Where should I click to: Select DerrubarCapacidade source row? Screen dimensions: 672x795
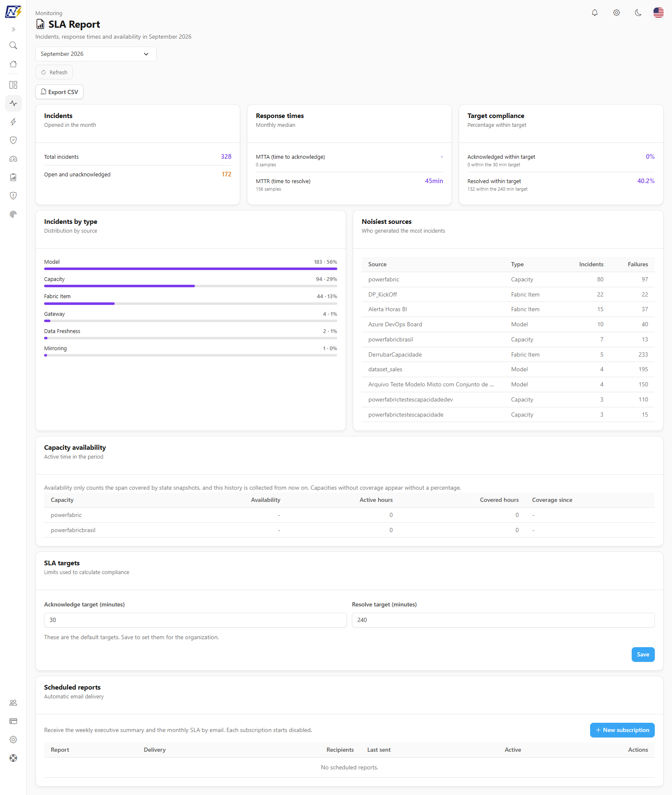click(x=508, y=354)
